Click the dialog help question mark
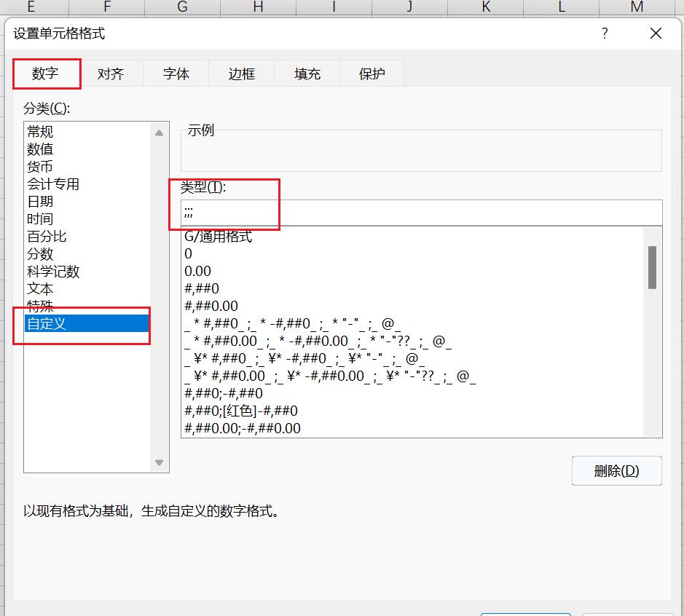Image resolution: width=684 pixels, height=616 pixels. click(605, 33)
